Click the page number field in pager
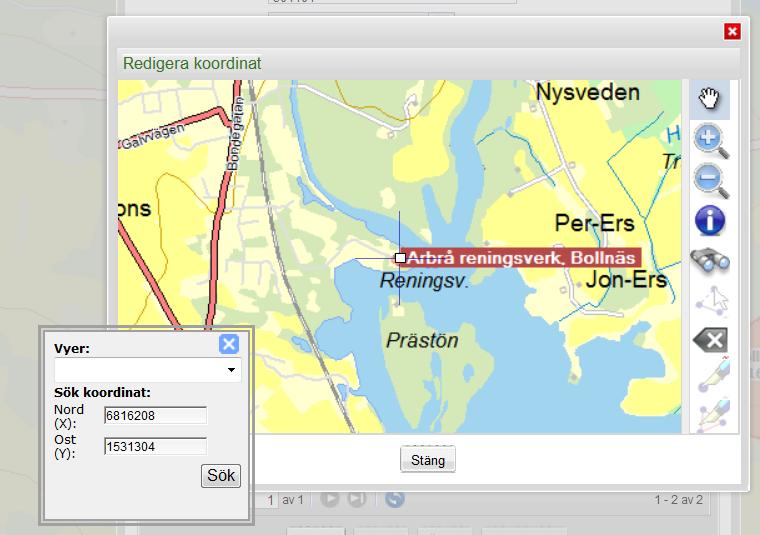 [x=268, y=500]
